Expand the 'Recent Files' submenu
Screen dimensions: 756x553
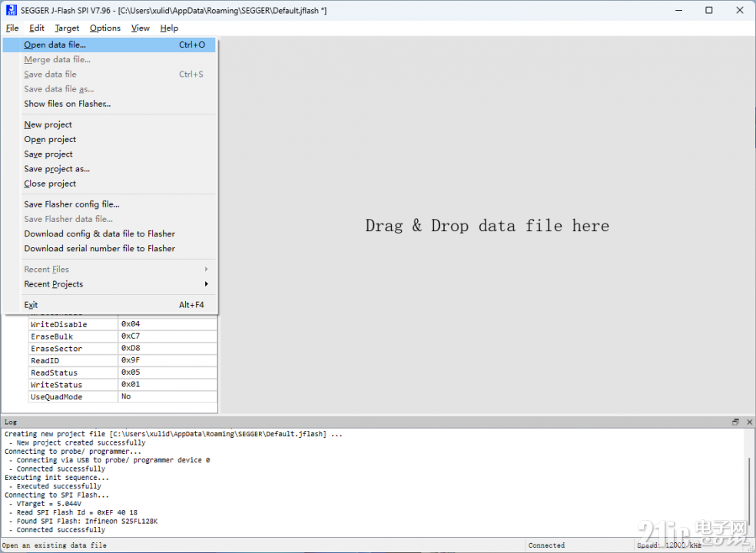point(109,270)
